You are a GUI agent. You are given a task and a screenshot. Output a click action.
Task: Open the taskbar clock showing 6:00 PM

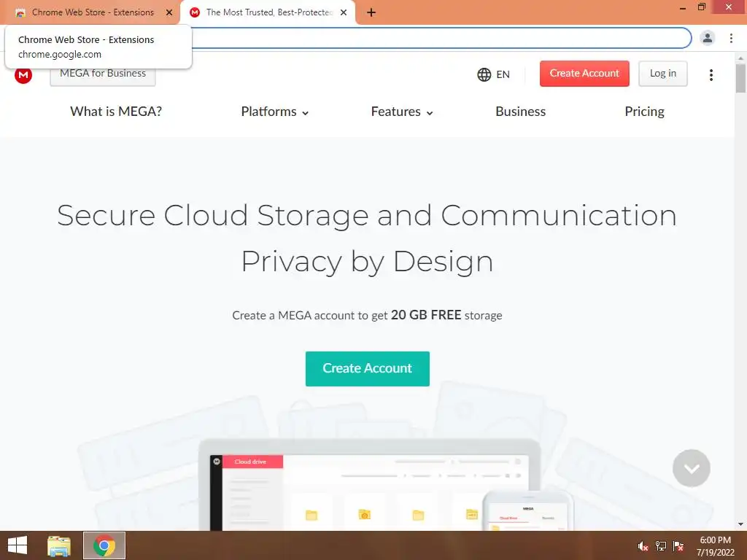(x=715, y=546)
